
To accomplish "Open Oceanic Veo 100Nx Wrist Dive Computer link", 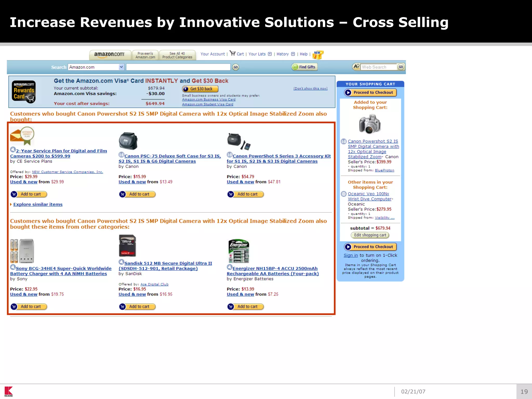I will point(370,196).
